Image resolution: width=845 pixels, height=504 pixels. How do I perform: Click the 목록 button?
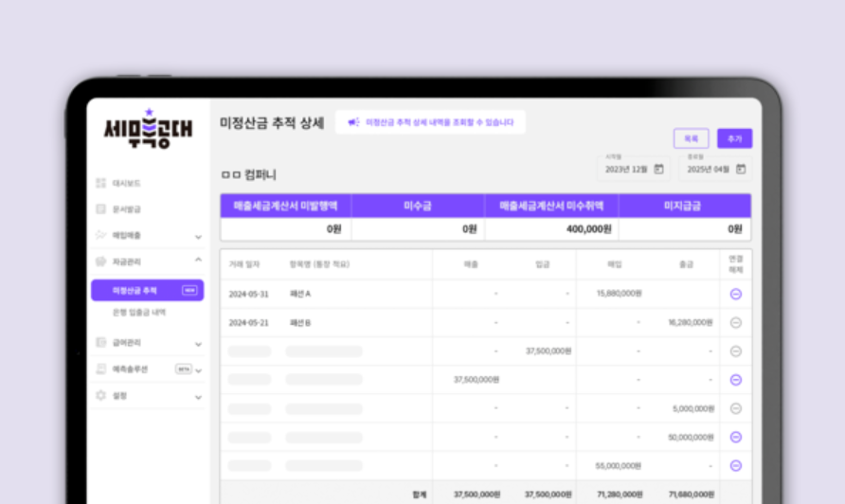pos(691,138)
